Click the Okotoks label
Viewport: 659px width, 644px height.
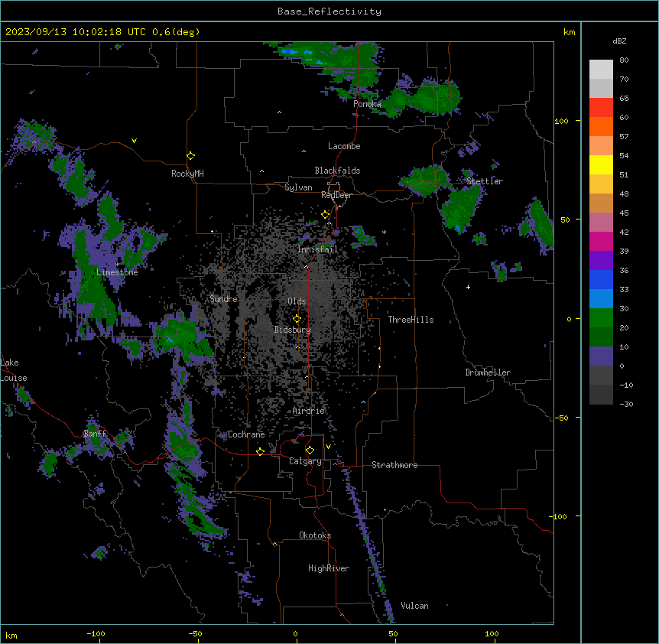coord(315,535)
